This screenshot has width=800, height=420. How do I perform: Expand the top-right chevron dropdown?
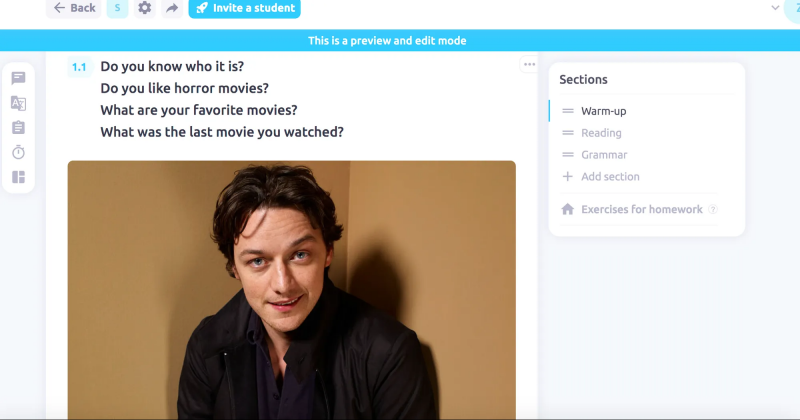(775, 8)
